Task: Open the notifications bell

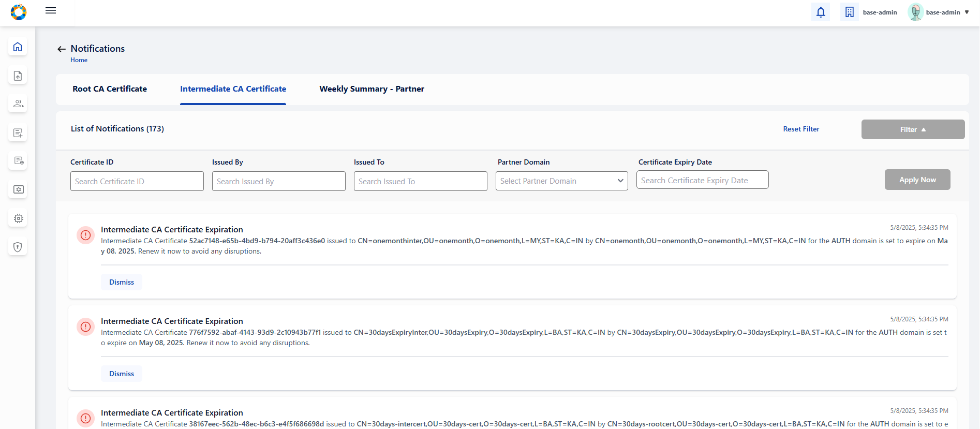Action: pyautogui.click(x=821, y=12)
